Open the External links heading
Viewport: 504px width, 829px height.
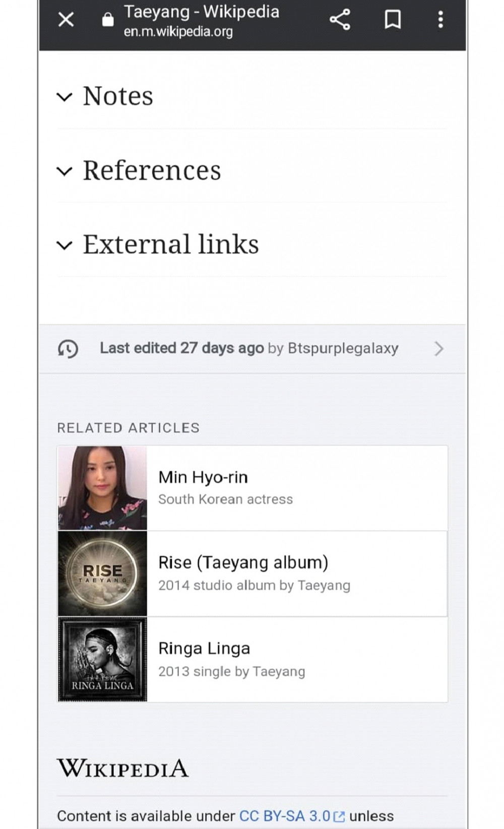point(171,244)
